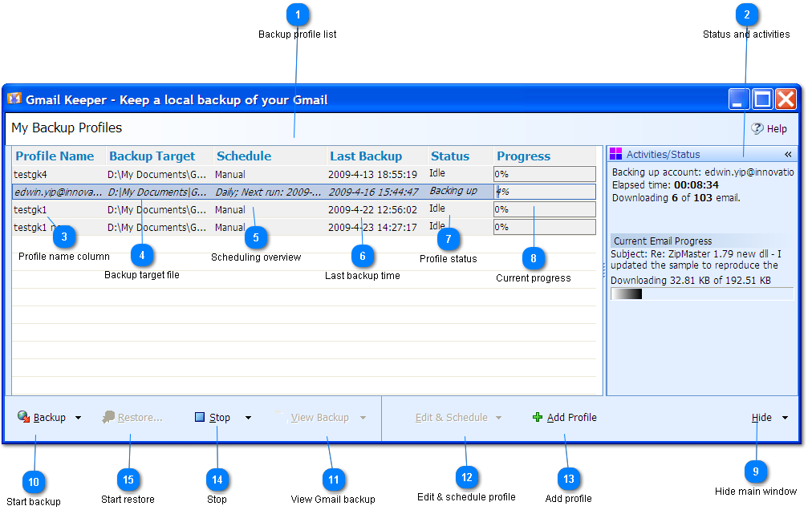This screenshot has width=812, height=510.
Task: Open the Edit & Schedule dropdown arrow
Action: click(x=499, y=417)
